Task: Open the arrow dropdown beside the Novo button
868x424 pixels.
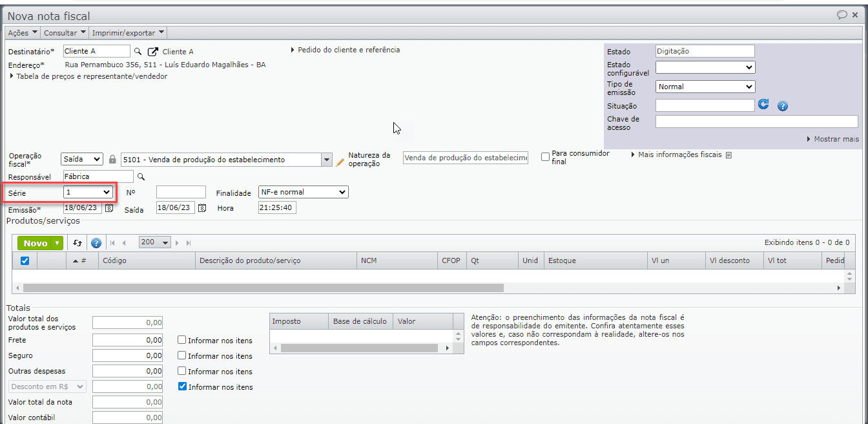Action: [x=58, y=243]
